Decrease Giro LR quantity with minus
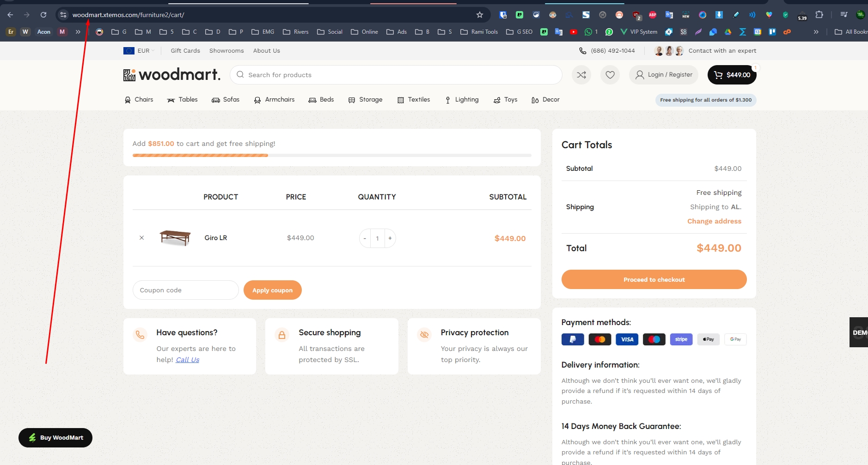This screenshot has height=465, width=868. 365,238
